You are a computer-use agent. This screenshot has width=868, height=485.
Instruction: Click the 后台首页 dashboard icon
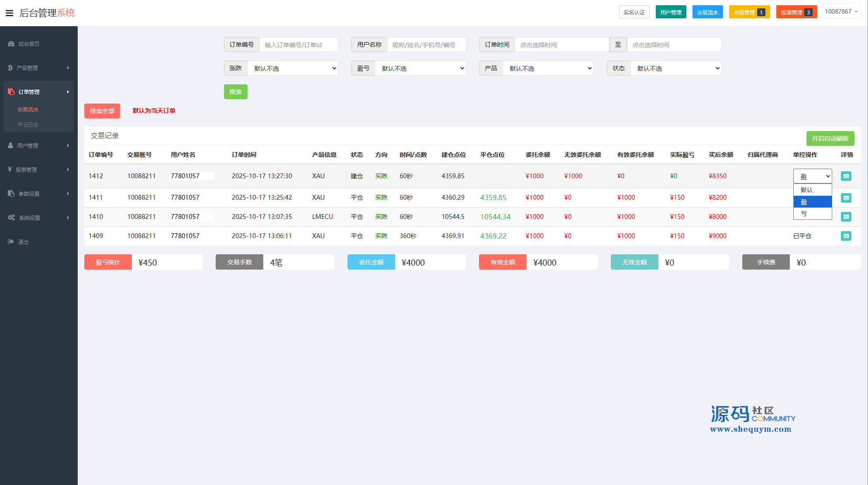[11, 44]
